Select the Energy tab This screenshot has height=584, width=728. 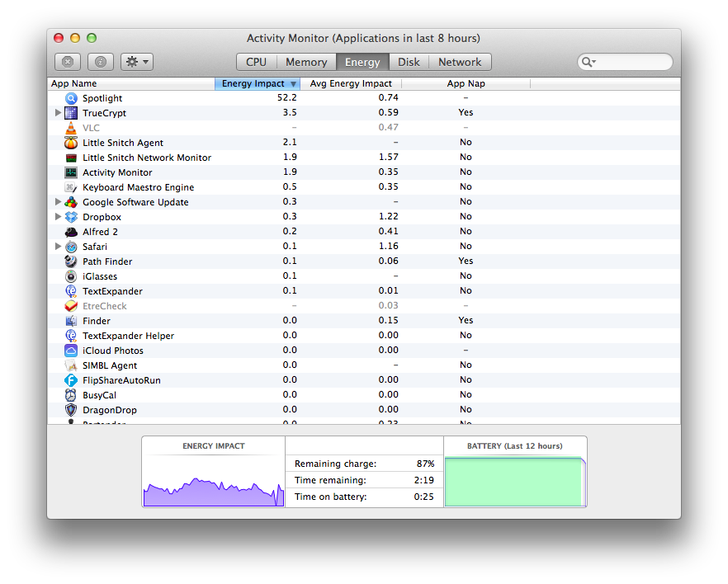point(362,62)
